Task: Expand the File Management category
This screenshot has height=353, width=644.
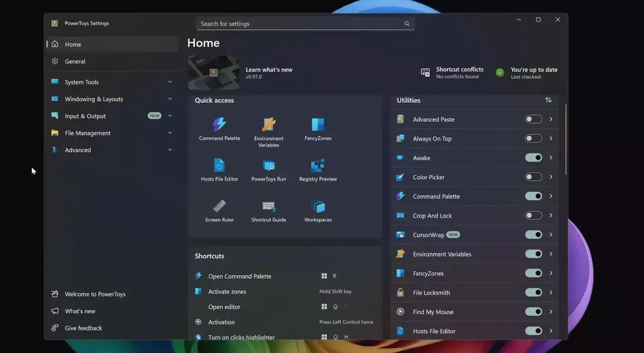Action: click(x=112, y=133)
